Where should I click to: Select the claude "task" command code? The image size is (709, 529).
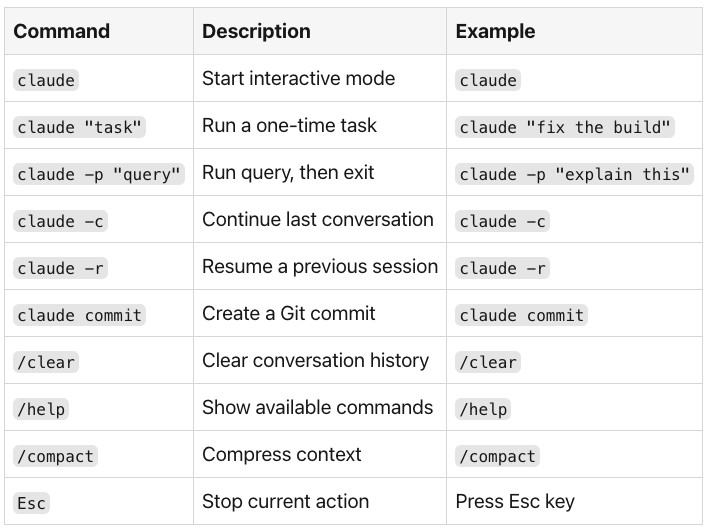[79, 127]
